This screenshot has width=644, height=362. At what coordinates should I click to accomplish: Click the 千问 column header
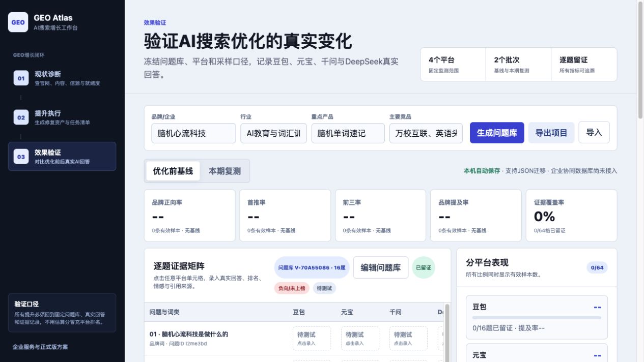[x=396, y=312]
